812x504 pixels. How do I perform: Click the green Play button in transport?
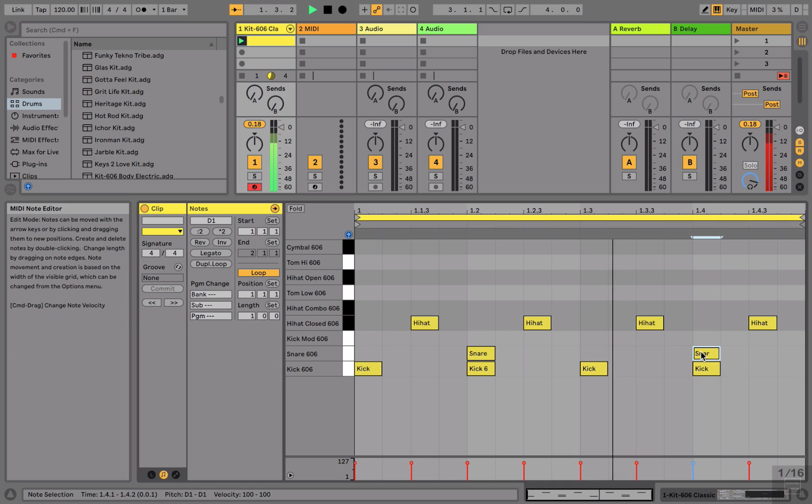click(313, 10)
